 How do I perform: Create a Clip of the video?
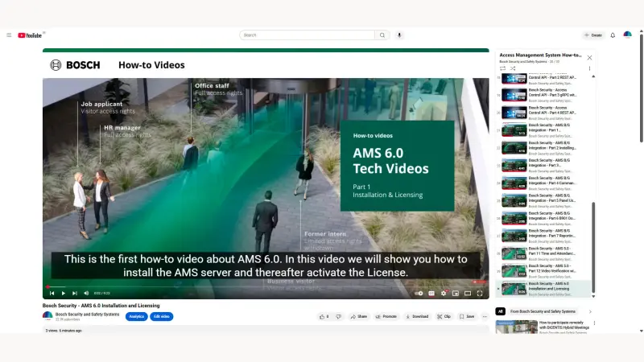click(444, 316)
